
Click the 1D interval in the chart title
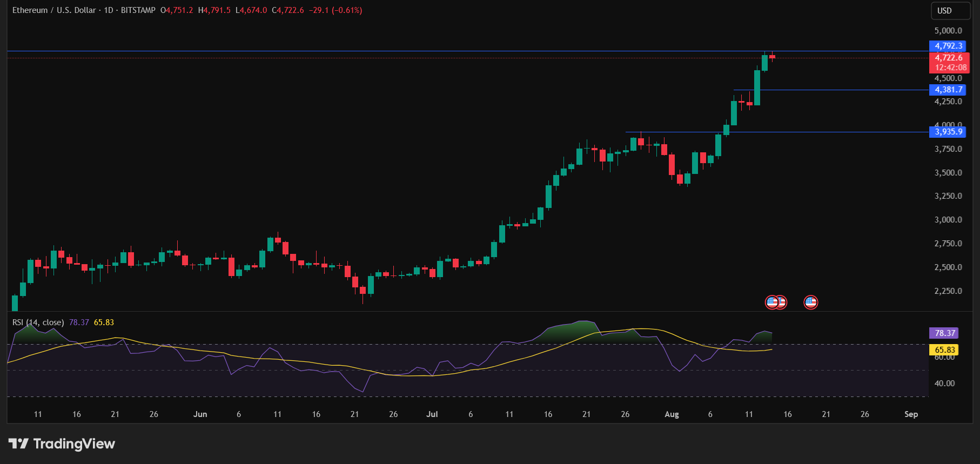(109, 10)
